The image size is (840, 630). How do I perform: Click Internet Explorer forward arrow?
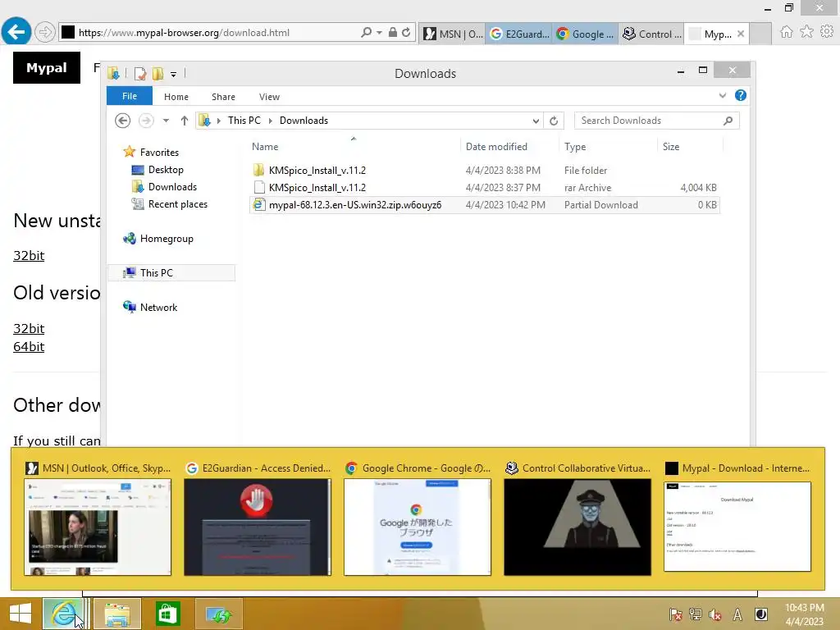tap(45, 32)
